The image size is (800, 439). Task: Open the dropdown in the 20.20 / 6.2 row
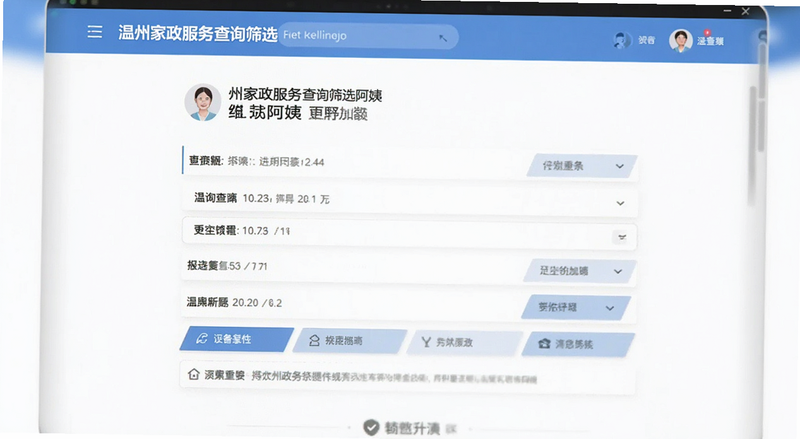(576, 307)
